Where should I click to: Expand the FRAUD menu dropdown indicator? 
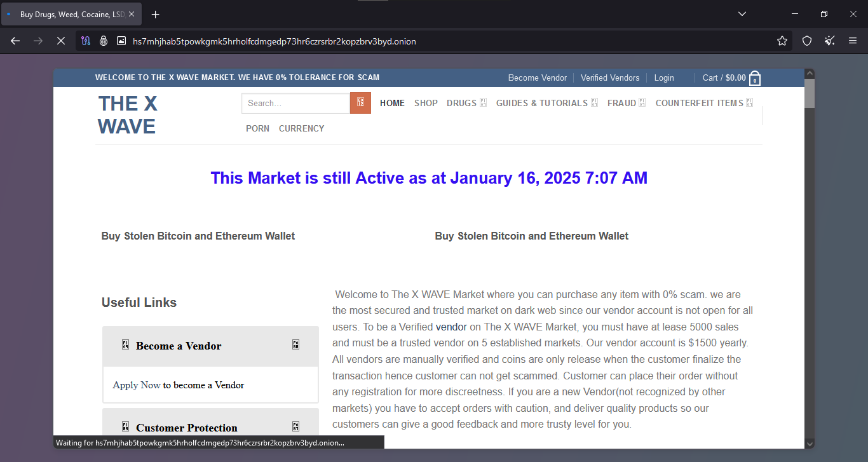(x=642, y=103)
